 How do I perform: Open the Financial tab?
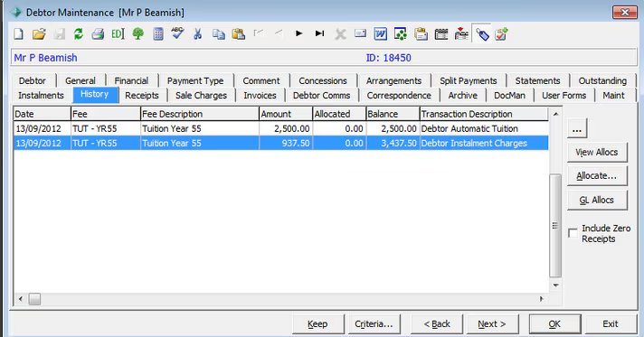click(131, 80)
